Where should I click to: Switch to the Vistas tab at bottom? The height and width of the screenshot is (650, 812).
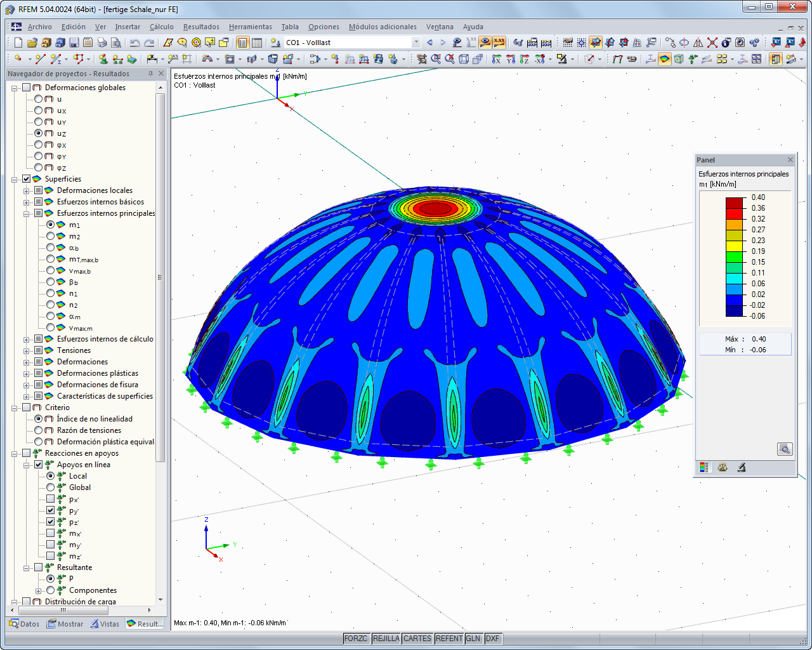coord(105,624)
